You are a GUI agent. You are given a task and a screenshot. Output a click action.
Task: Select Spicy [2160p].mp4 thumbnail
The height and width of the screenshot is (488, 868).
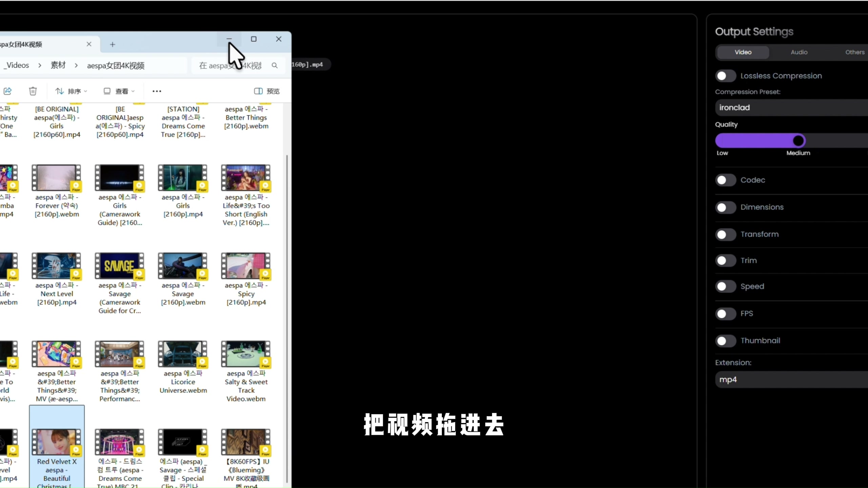tap(246, 266)
